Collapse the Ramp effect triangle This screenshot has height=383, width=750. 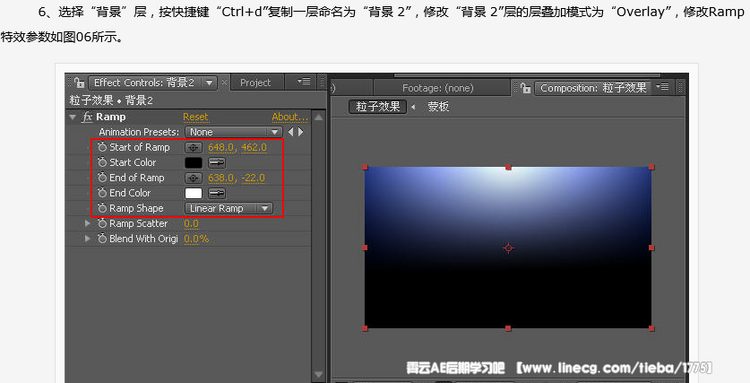73,117
